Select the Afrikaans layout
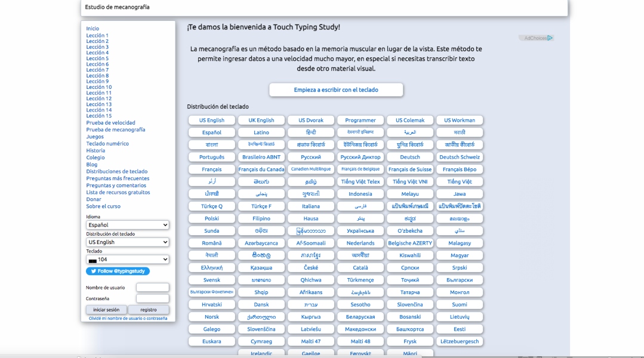Image resolution: width=644 pixels, height=358 pixels. 311,292
